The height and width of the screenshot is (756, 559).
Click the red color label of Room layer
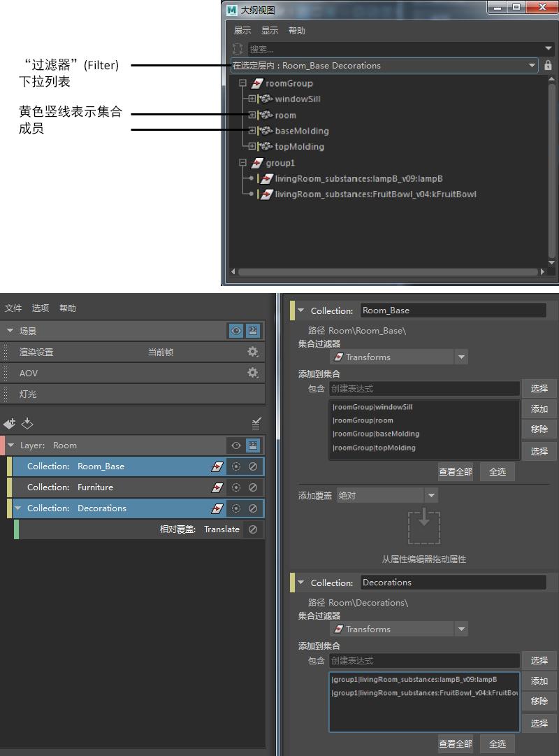2,445
